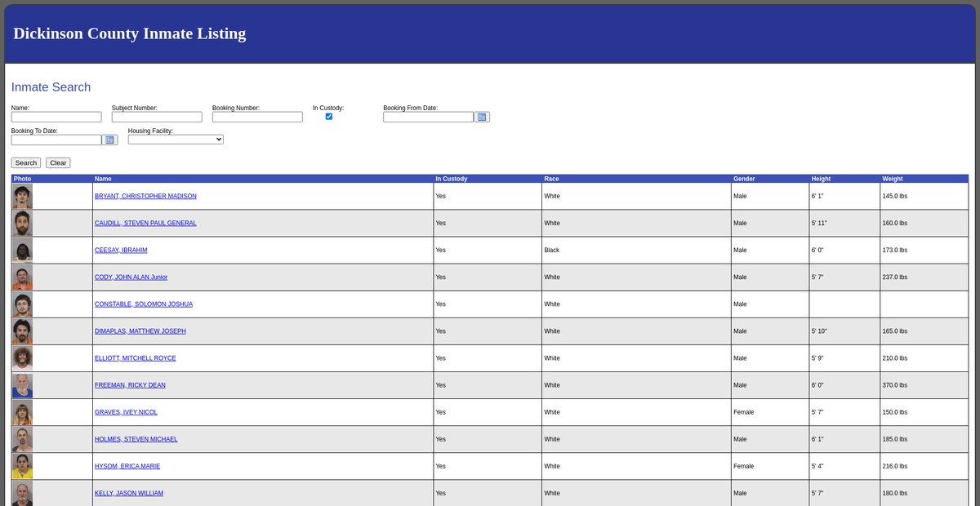
Task: Click the Clear button
Action: 58,162
